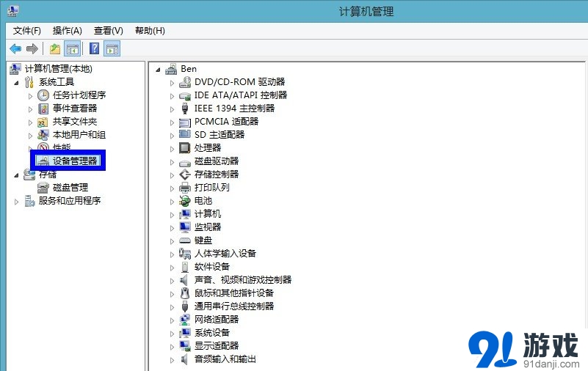Image resolution: width=588 pixels, height=371 pixels.
Task: Toggle the show/hide action pane icon
Action: pos(112,48)
